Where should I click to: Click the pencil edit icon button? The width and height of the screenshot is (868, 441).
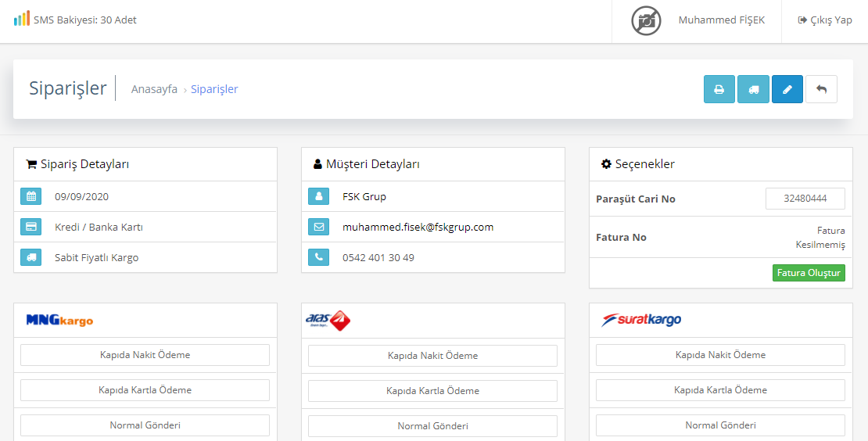(x=787, y=89)
